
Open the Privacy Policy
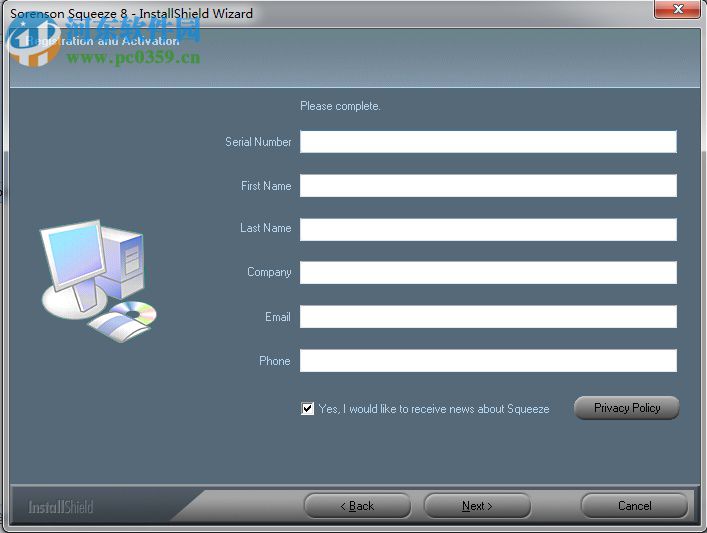[627, 408]
